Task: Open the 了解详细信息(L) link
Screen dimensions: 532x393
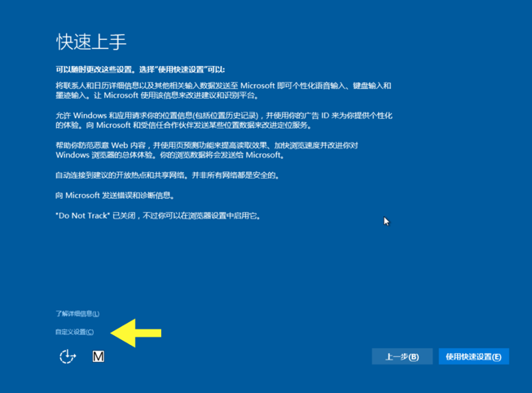Action: click(77, 313)
